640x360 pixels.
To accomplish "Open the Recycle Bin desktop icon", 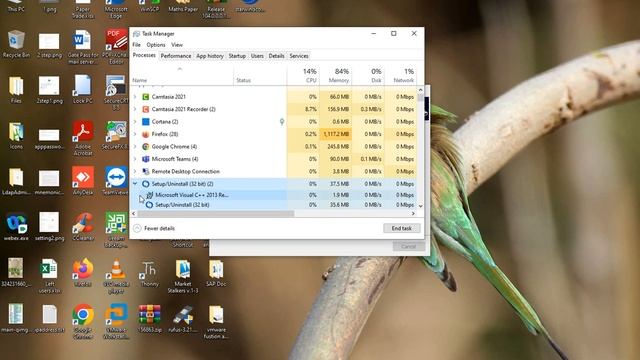I will click(16, 40).
